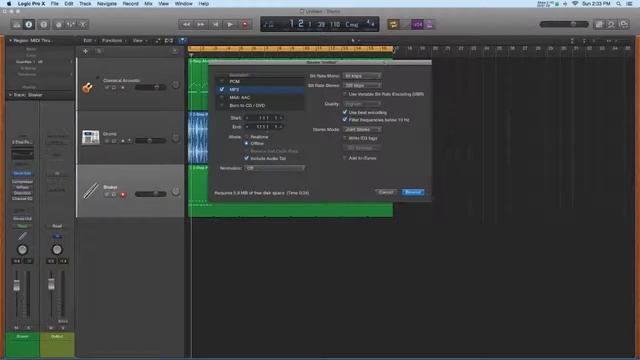This screenshot has height=360, width=640.
Task: Uncheck Include Audio Tail checkbox
Action: (x=247, y=158)
